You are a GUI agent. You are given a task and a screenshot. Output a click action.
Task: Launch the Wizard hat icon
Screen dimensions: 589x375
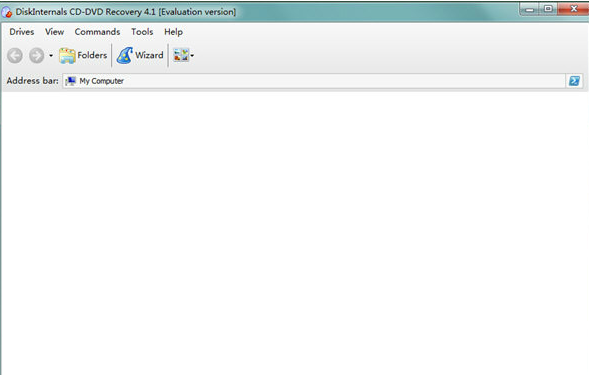click(125, 55)
